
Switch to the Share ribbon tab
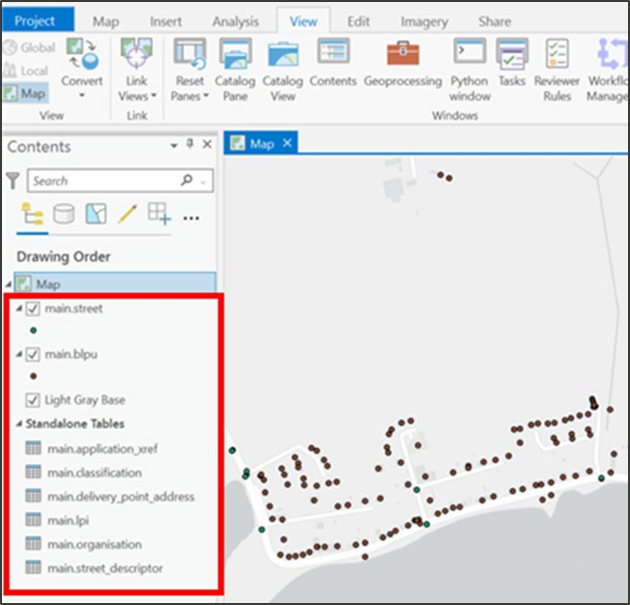click(495, 21)
